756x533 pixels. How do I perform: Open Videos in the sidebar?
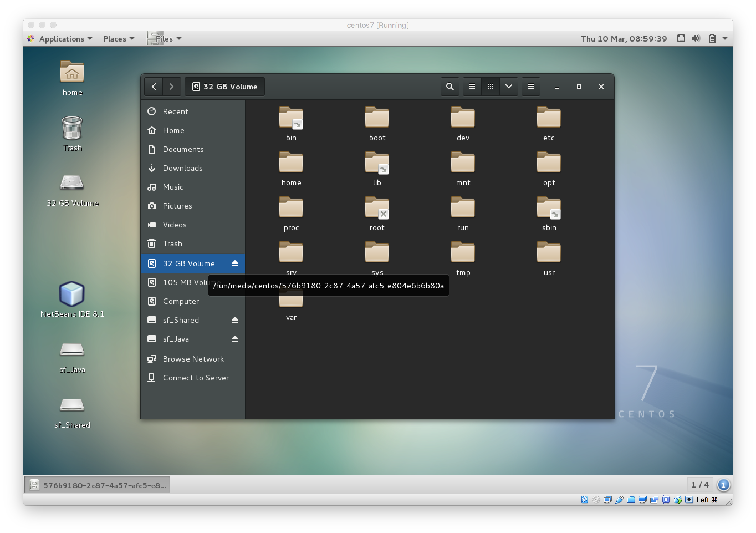(193, 225)
